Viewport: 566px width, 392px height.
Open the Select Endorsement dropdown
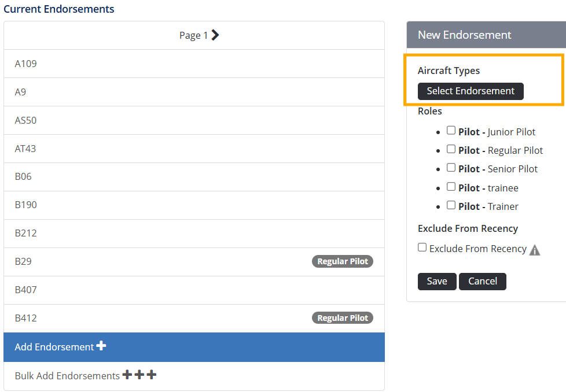point(471,91)
